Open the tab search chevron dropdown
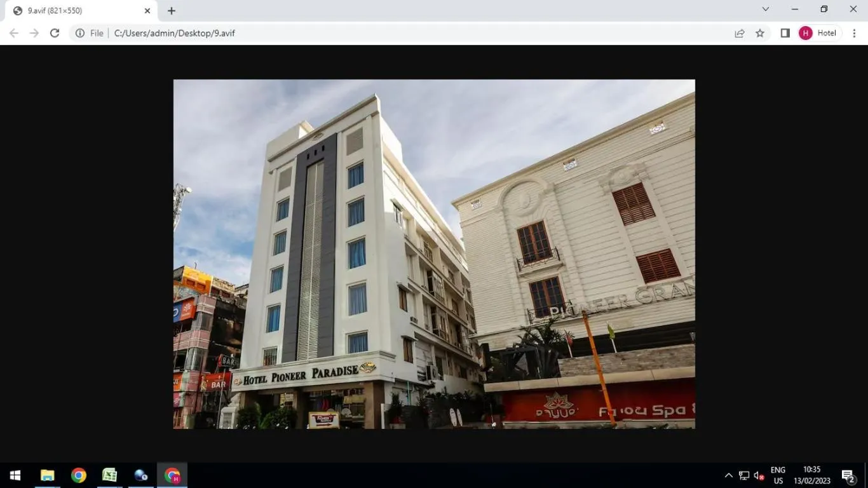Screen dimensions: 868x488 pyautogui.click(x=765, y=9)
